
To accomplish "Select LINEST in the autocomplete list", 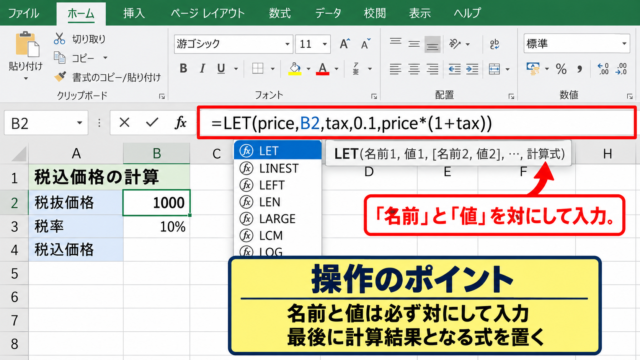I will 278,168.
